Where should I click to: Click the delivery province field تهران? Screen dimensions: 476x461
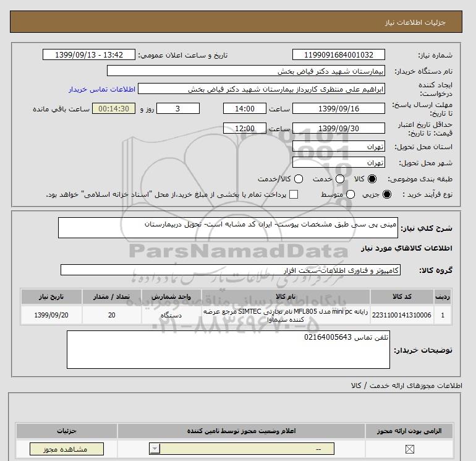click(x=339, y=146)
